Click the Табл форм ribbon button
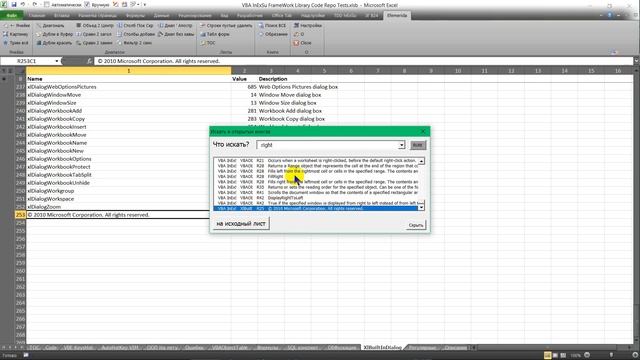Viewport: 640px width, 360px height. pyautogui.click(x=215, y=34)
